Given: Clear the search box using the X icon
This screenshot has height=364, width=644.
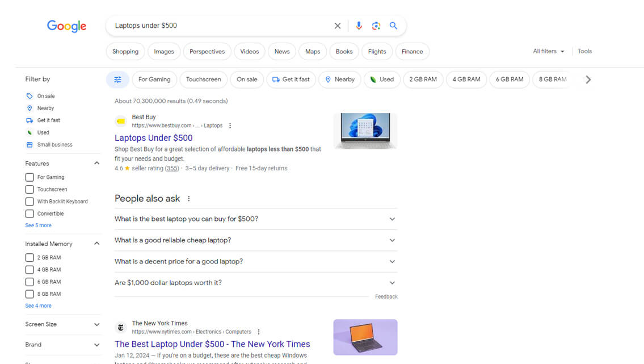Looking at the screenshot, I should 338,26.
